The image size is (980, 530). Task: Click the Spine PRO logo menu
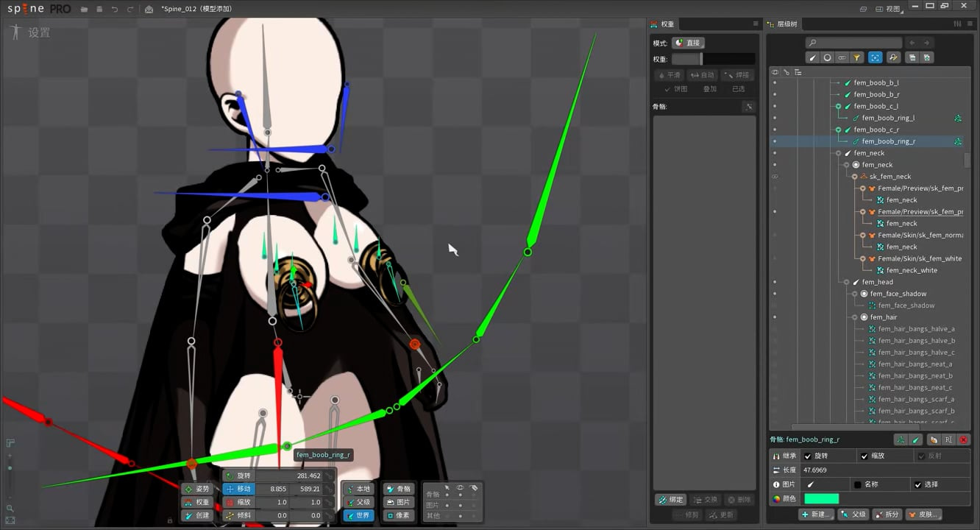pyautogui.click(x=39, y=10)
